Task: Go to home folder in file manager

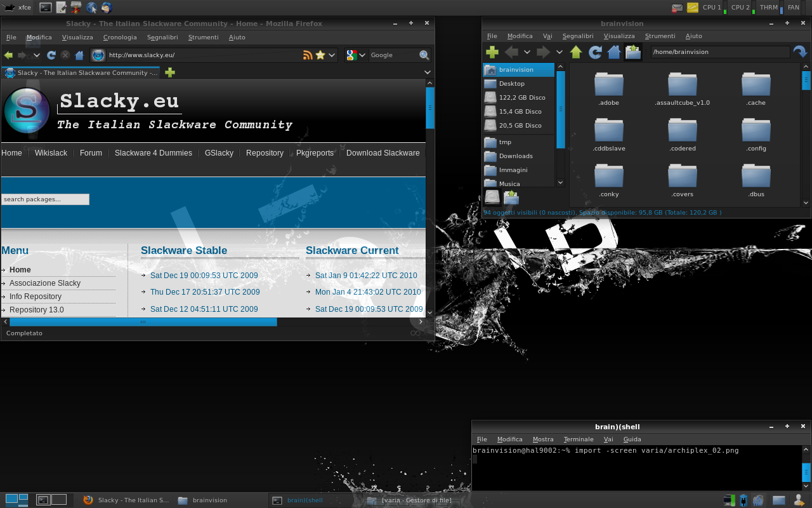Action: (x=613, y=52)
